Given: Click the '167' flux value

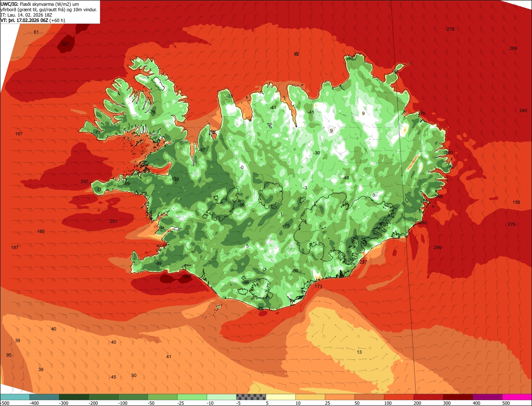Looking at the screenshot, I should [x=19, y=134].
